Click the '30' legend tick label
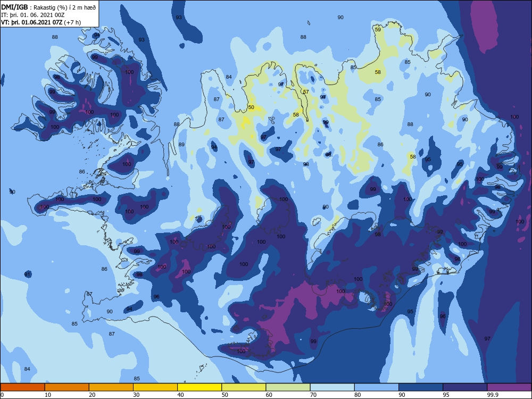 (x=136, y=395)
